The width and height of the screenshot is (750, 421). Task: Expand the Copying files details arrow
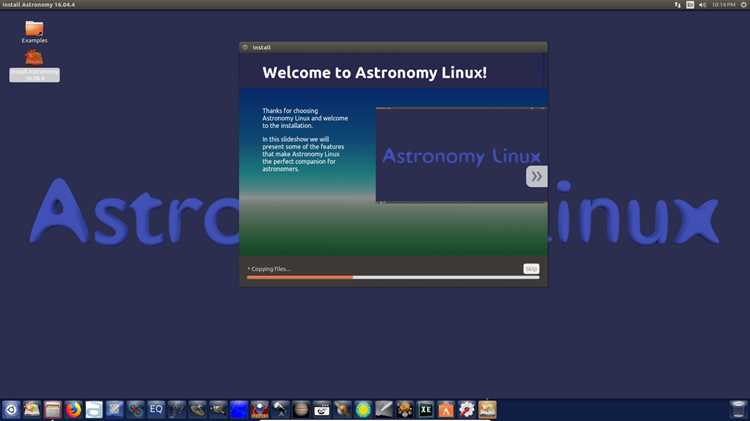(249, 269)
